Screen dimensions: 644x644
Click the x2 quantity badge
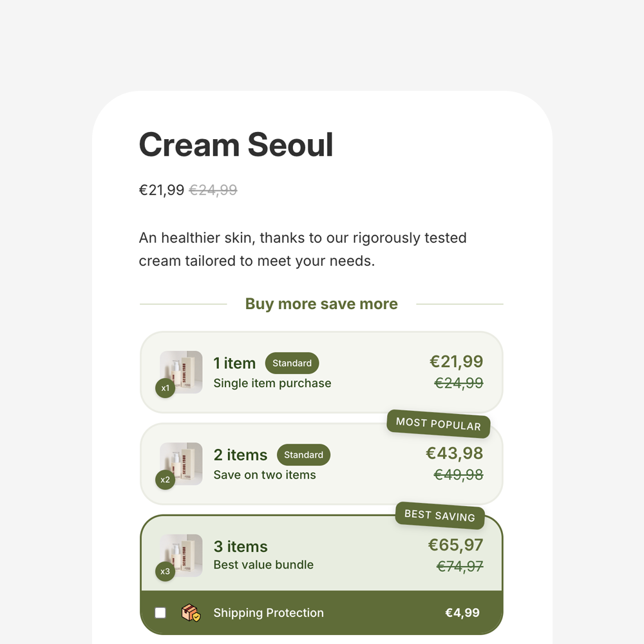pos(166,480)
